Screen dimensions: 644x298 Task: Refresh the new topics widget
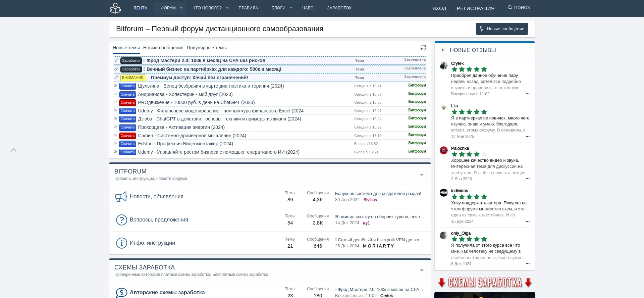(x=423, y=48)
